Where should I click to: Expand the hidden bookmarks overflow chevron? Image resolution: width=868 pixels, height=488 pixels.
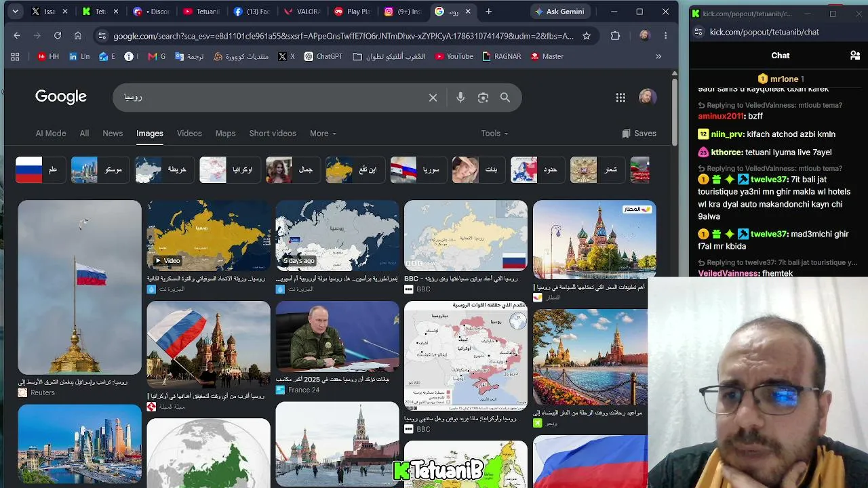[x=658, y=56]
